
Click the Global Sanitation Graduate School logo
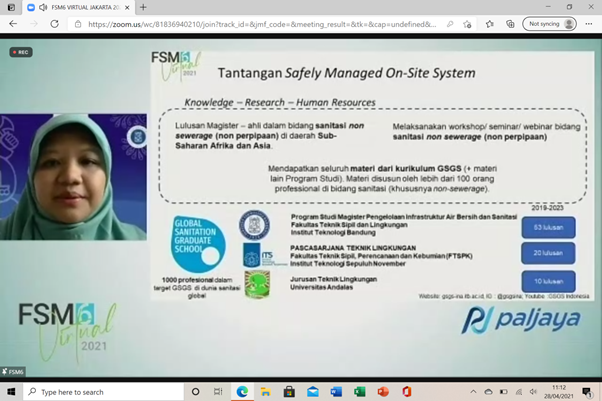(197, 244)
